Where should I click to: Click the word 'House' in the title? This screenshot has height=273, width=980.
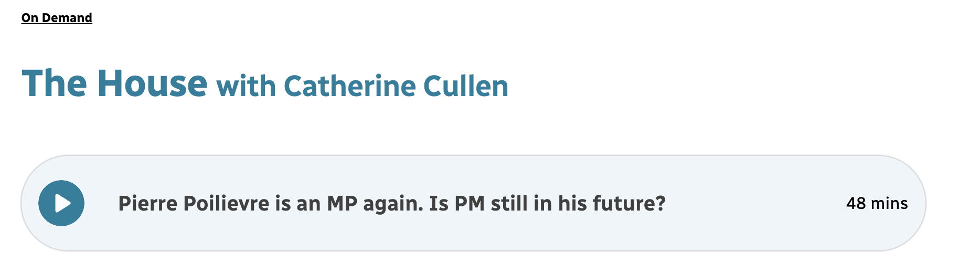pyautogui.click(x=152, y=84)
